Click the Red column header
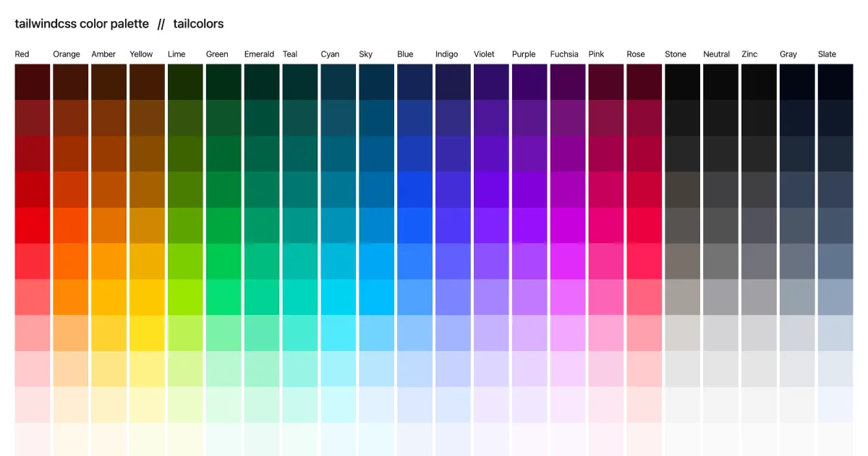This screenshot has width=868, height=456. pos(22,54)
